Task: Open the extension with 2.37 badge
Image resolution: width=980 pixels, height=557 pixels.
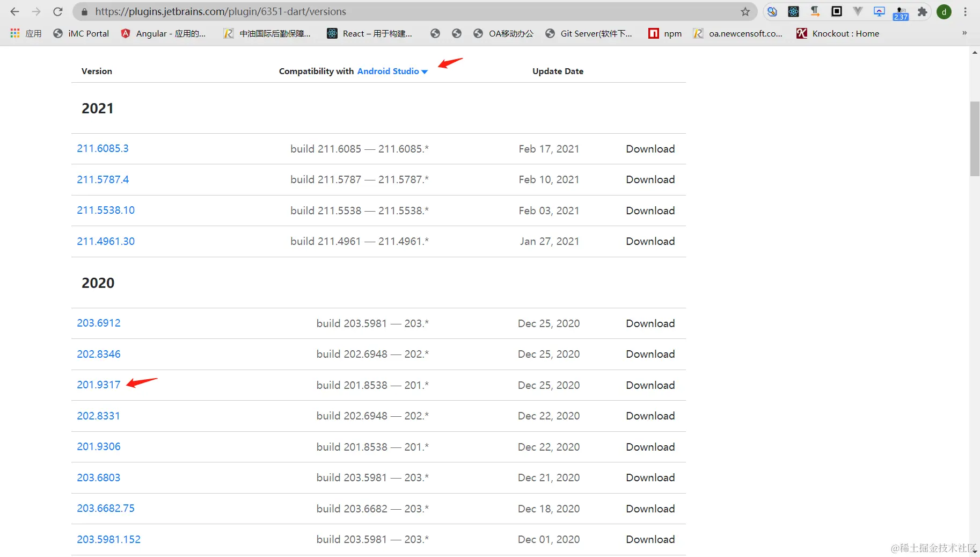Action: coord(901,13)
